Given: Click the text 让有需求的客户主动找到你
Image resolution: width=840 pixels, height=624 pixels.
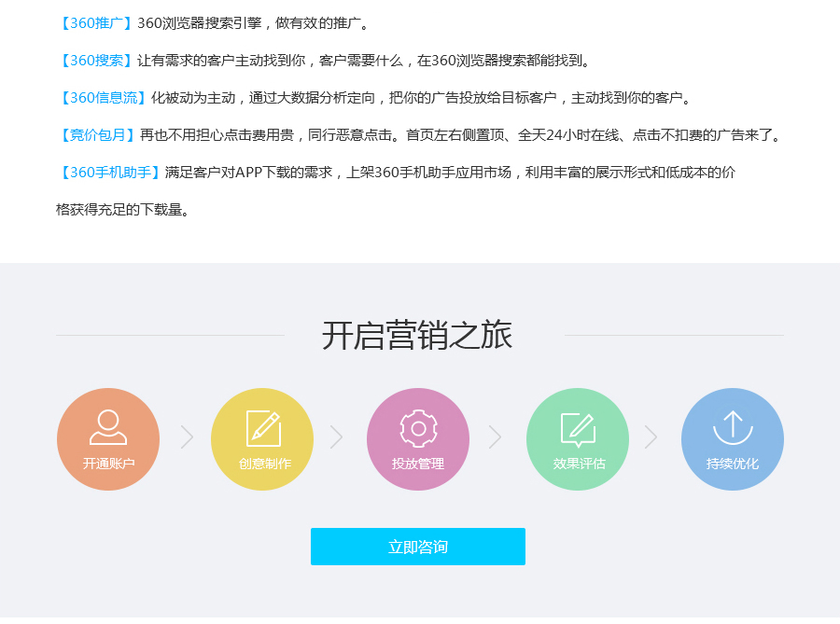Looking at the screenshot, I should click(221, 61).
